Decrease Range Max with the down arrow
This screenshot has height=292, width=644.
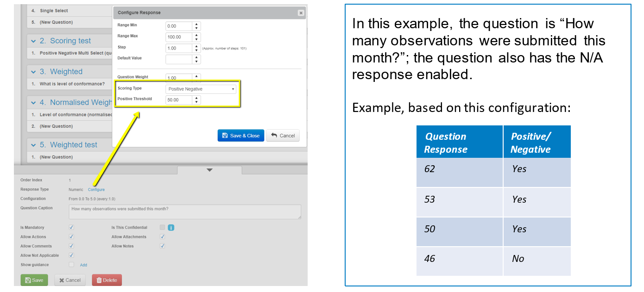[197, 39]
